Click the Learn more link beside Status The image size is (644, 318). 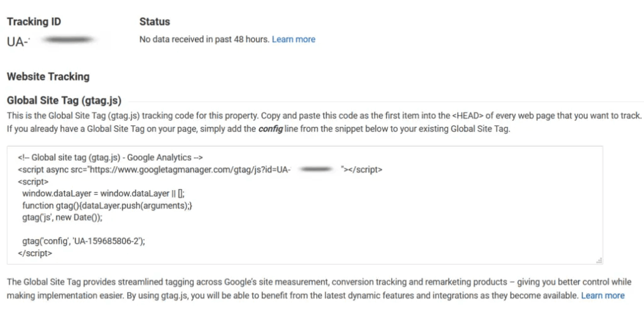293,39
